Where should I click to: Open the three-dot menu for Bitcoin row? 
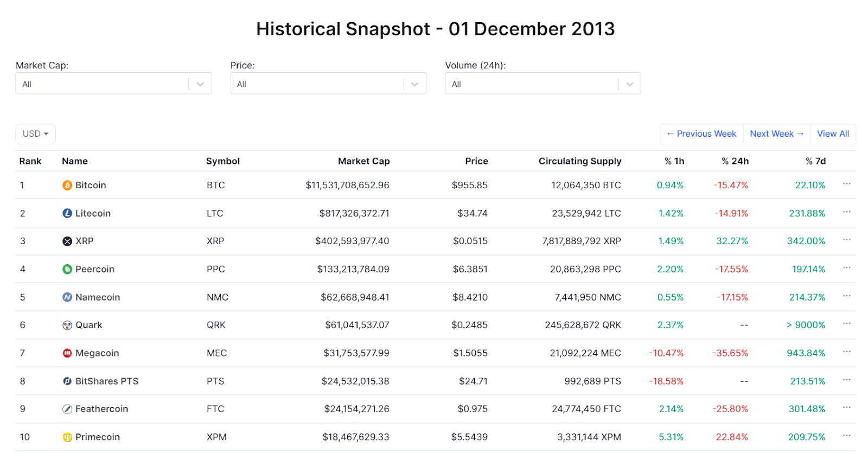pos(846,184)
